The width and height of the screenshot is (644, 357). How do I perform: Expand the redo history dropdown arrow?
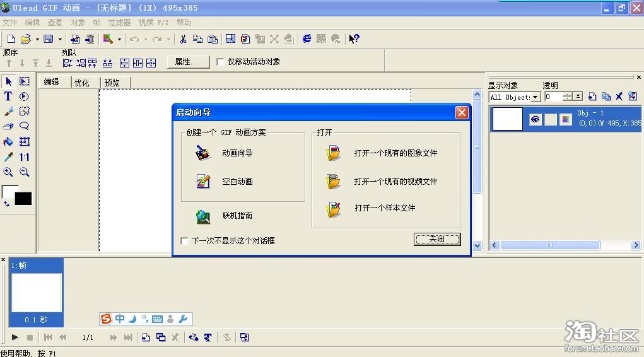point(168,40)
